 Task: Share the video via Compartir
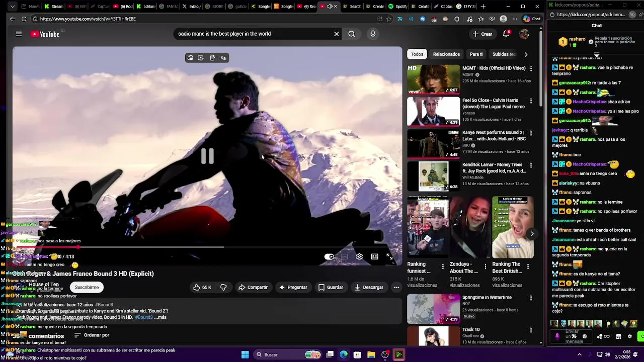253,287
